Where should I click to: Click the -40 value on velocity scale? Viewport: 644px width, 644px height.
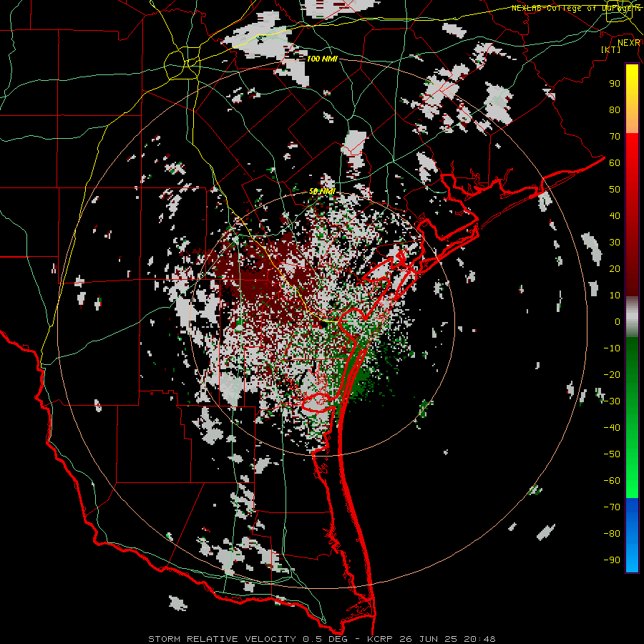[x=612, y=428]
